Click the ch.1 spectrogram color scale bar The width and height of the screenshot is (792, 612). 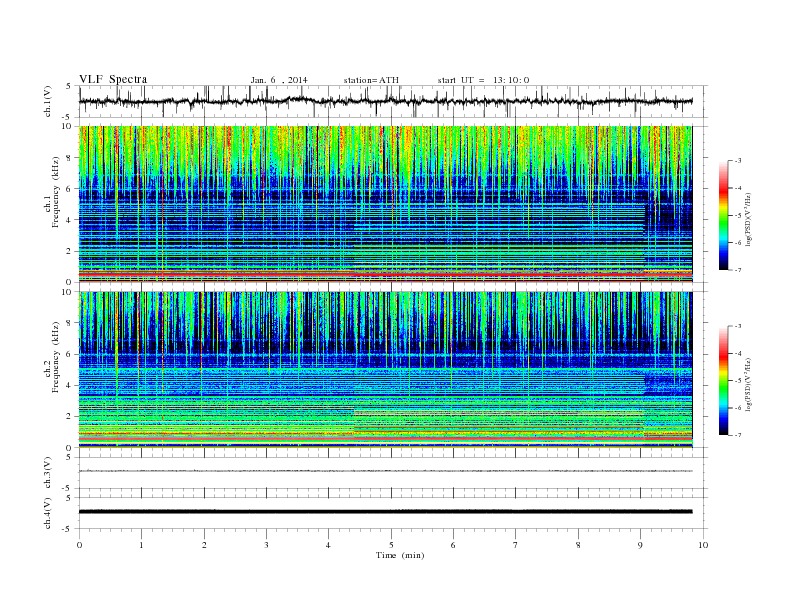click(724, 216)
